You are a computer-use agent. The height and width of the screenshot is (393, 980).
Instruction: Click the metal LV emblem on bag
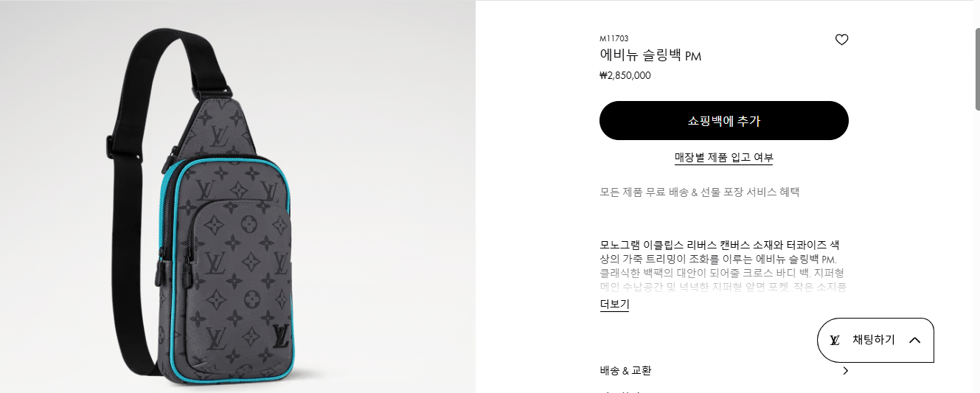pyautogui.click(x=280, y=335)
